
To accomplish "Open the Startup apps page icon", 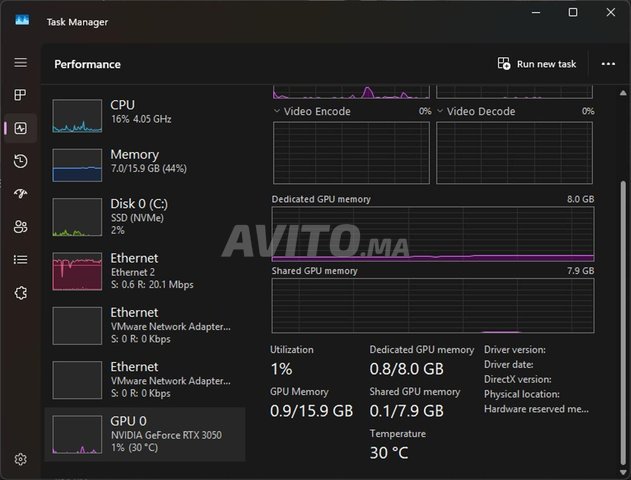I will pos(20,194).
